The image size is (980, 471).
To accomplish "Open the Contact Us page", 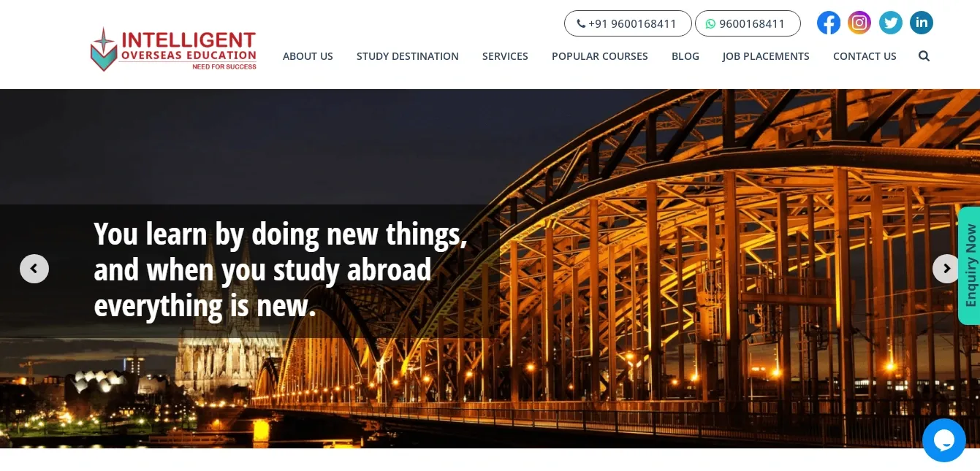I will pyautogui.click(x=865, y=56).
